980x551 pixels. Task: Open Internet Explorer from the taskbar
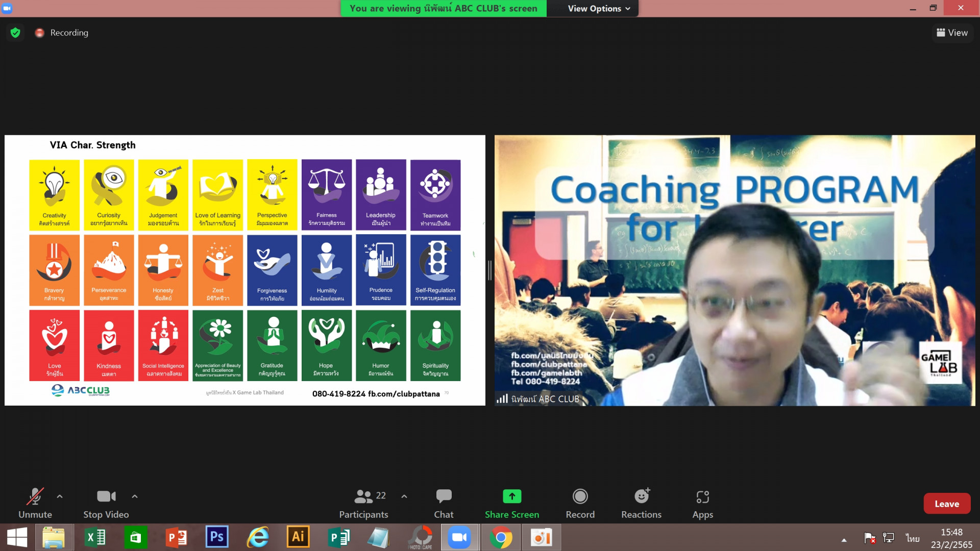click(258, 537)
